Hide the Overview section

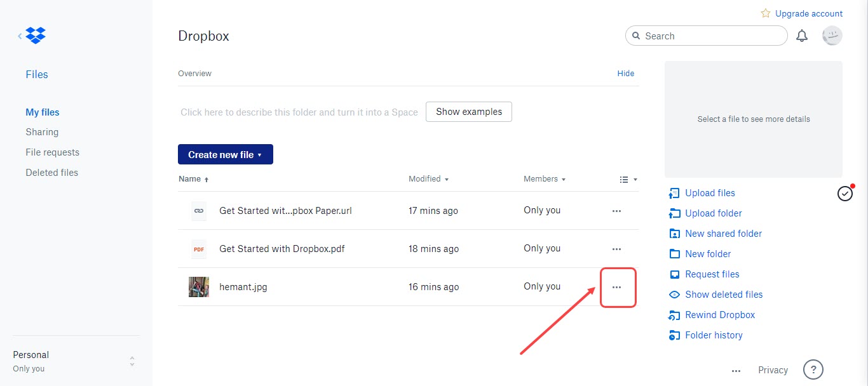[x=625, y=73]
